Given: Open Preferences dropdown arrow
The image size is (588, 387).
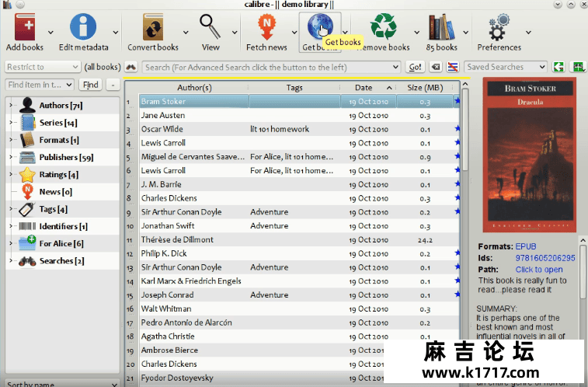Looking at the screenshot, I should pyautogui.click(x=528, y=33).
